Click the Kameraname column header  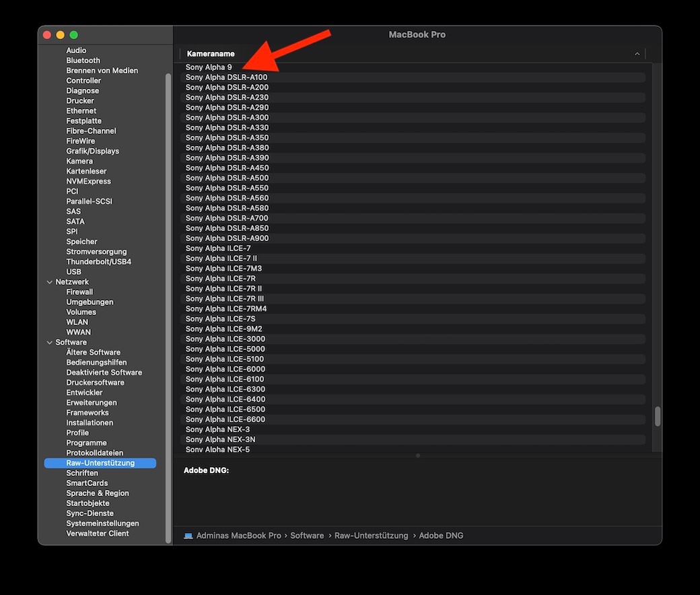tap(413, 54)
